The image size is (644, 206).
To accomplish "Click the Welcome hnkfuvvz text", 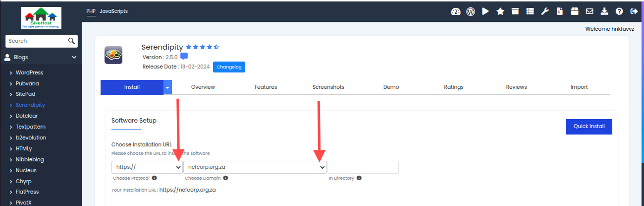I will tap(609, 29).
